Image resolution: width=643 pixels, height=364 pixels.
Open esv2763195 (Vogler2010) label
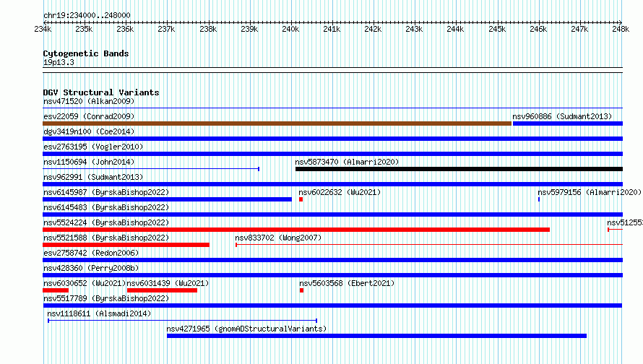pyautogui.click(x=93, y=147)
